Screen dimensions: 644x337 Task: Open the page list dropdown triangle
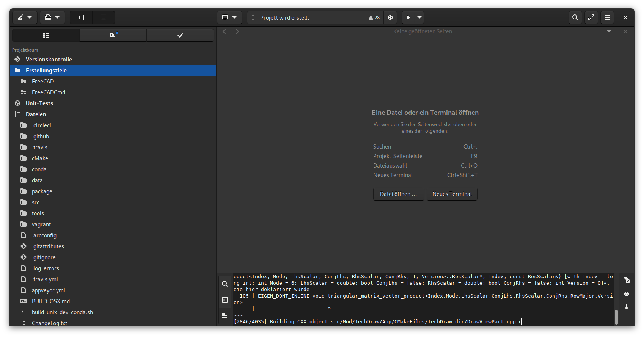coord(609,31)
